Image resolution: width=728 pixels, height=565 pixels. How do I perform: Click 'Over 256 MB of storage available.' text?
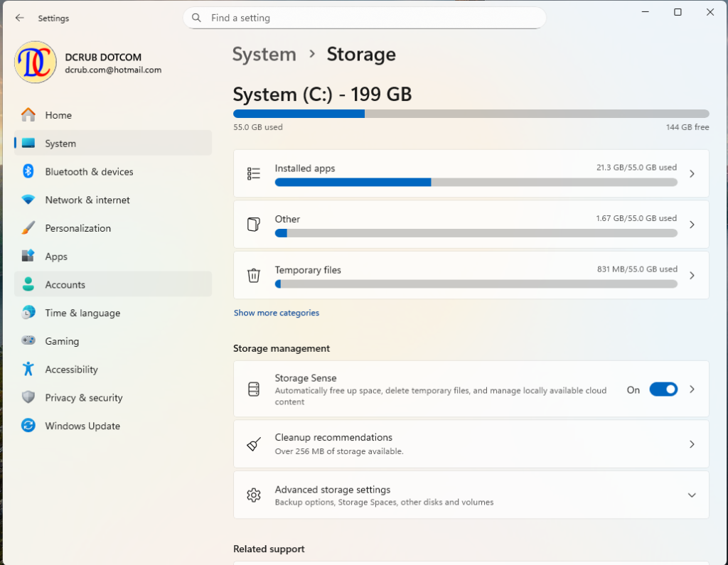[x=339, y=451]
